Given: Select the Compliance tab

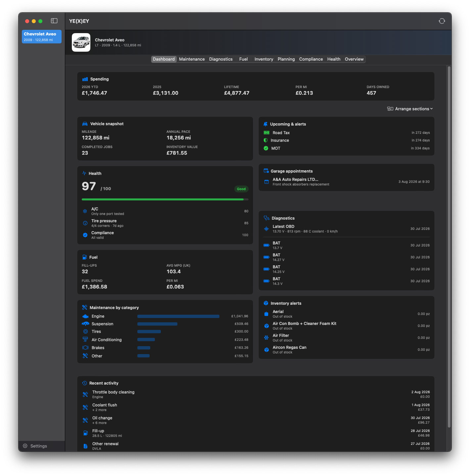Looking at the screenshot, I should pyautogui.click(x=311, y=59).
